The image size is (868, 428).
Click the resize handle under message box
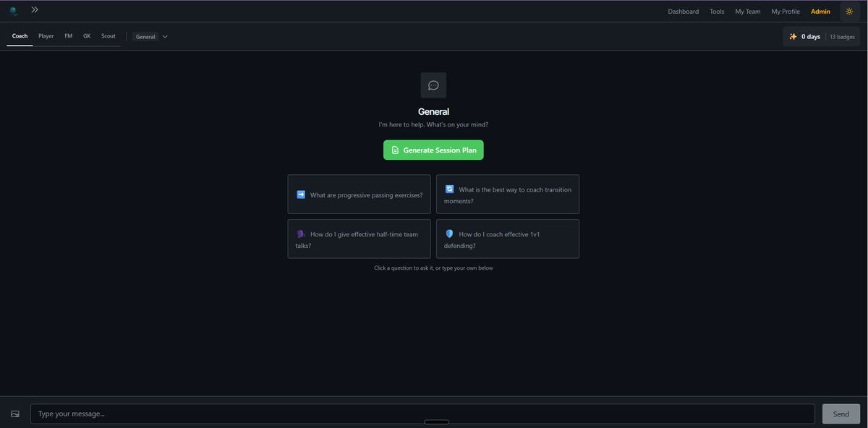point(436,422)
